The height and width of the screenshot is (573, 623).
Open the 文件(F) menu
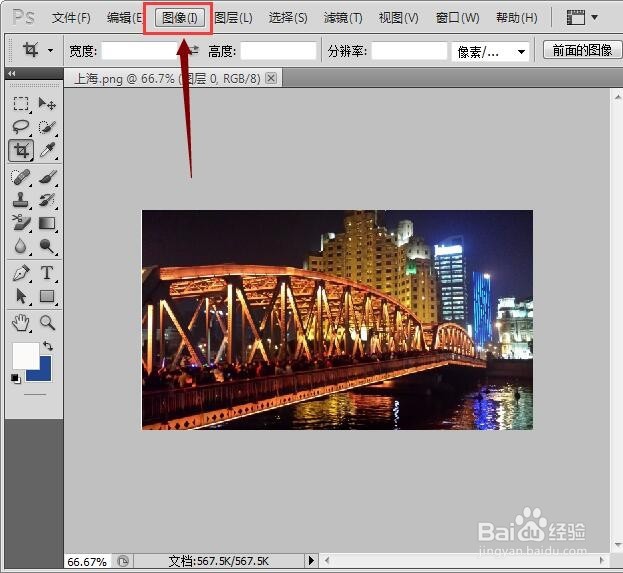pyautogui.click(x=71, y=18)
